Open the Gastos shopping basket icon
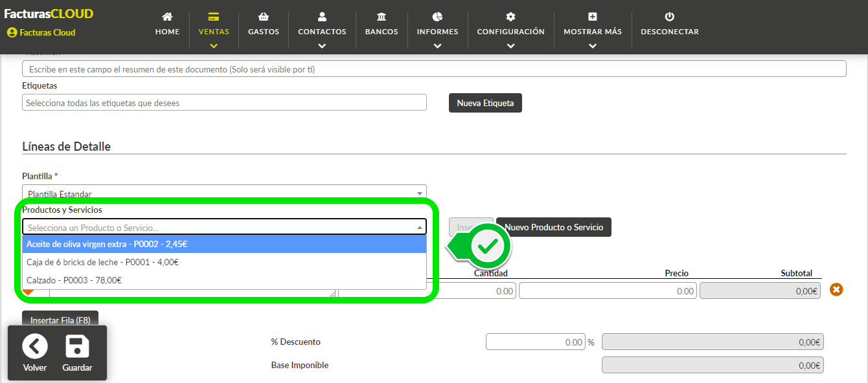 [263, 17]
